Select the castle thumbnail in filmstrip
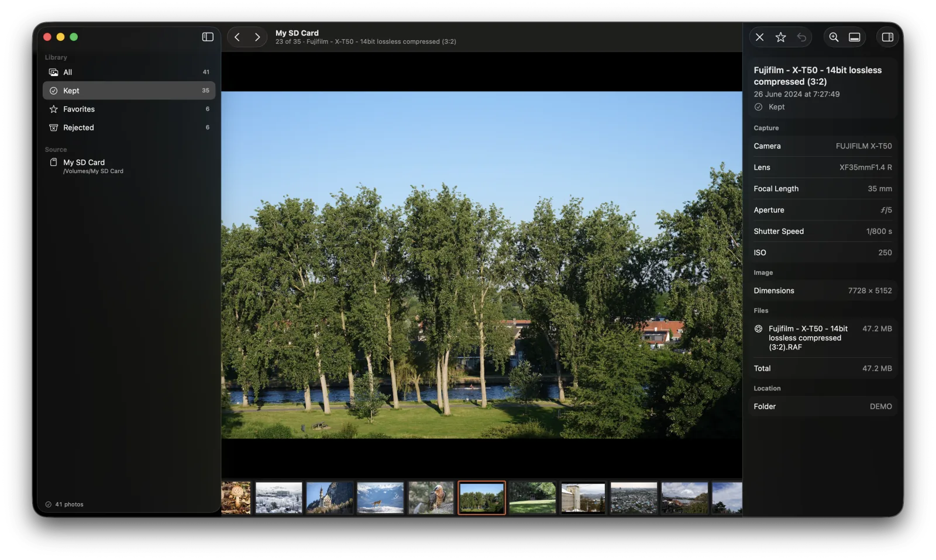 329,498
